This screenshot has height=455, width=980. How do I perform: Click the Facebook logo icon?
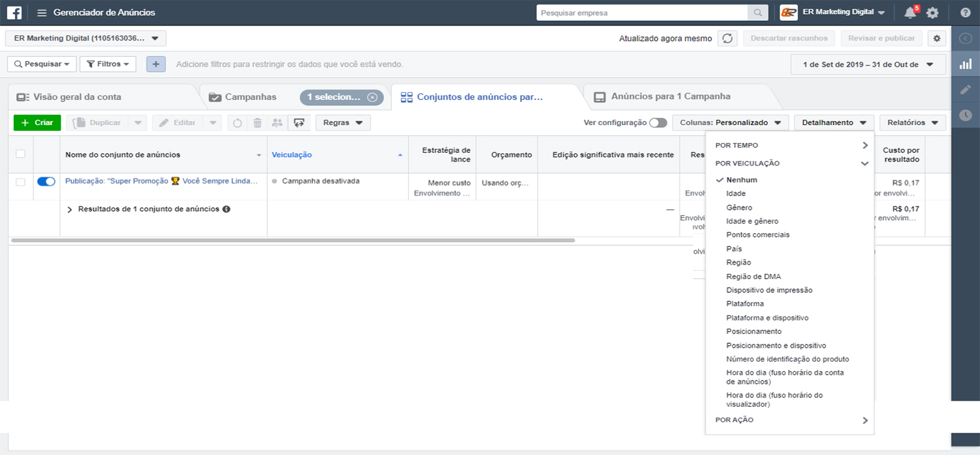[x=14, y=12]
